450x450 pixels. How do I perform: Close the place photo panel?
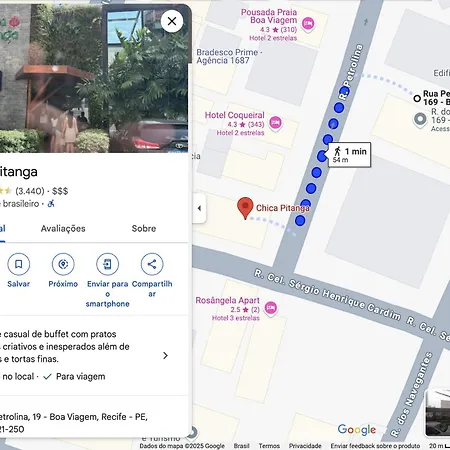tap(172, 21)
